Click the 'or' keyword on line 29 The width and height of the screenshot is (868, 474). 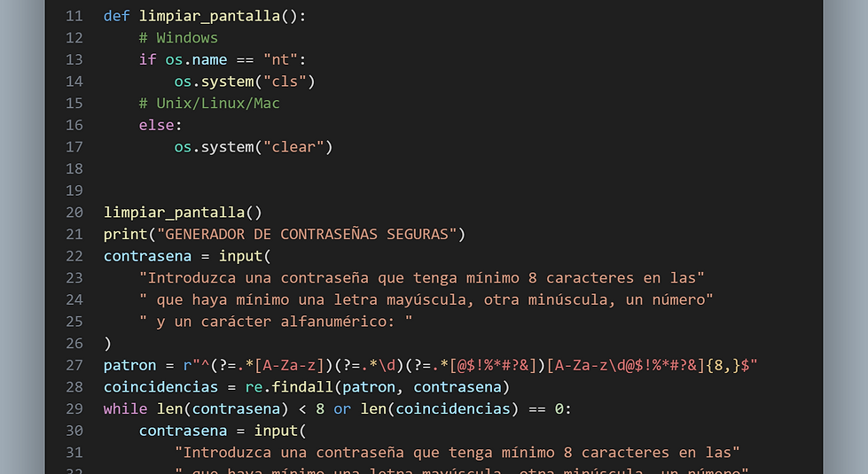[x=342, y=409]
